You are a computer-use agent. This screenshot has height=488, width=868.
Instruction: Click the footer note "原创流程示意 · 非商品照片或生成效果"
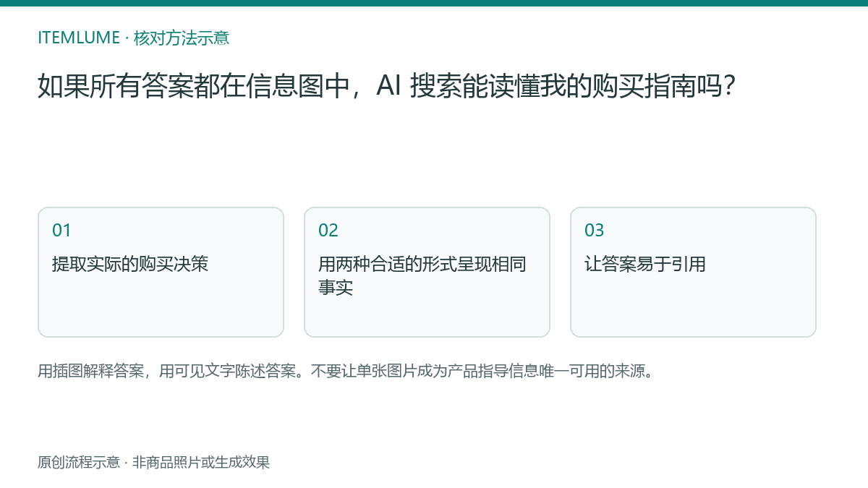click(x=153, y=462)
